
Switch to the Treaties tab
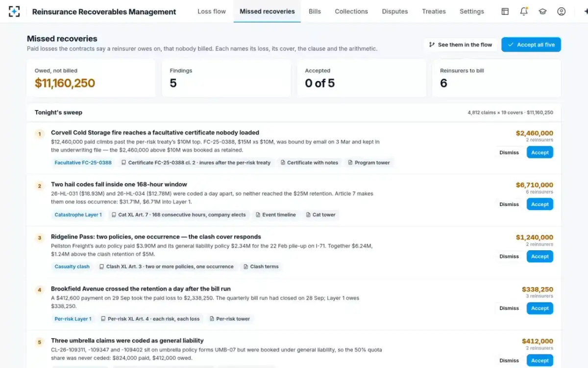pyautogui.click(x=434, y=11)
